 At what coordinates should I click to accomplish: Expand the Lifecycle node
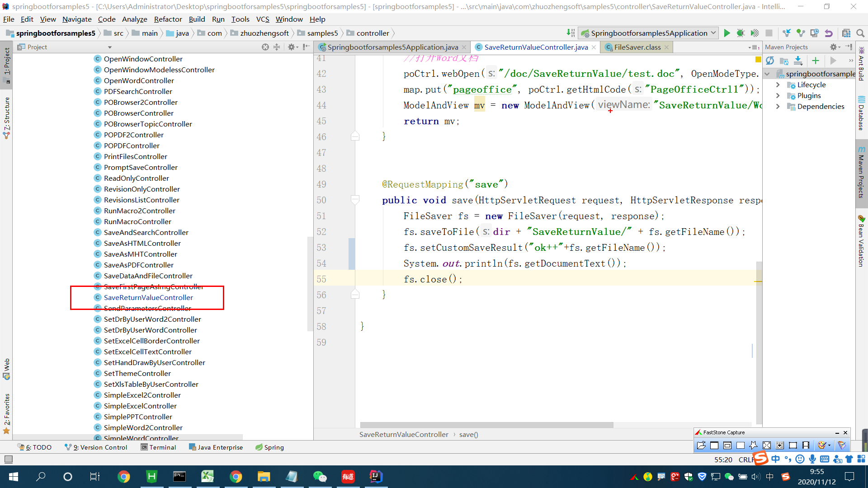pyautogui.click(x=778, y=84)
